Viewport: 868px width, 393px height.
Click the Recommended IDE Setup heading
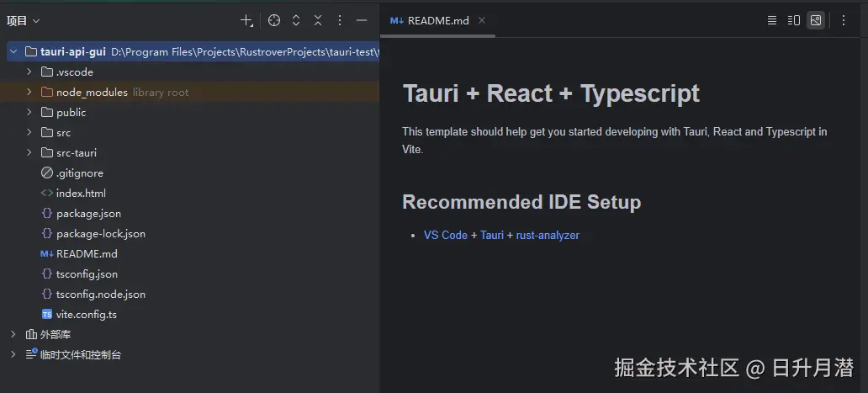pos(521,202)
